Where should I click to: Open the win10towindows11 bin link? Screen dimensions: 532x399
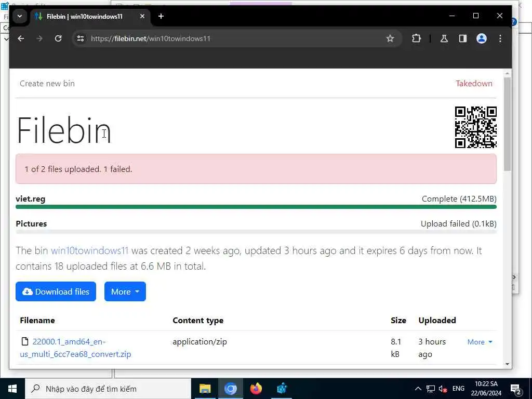(x=89, y=251)
